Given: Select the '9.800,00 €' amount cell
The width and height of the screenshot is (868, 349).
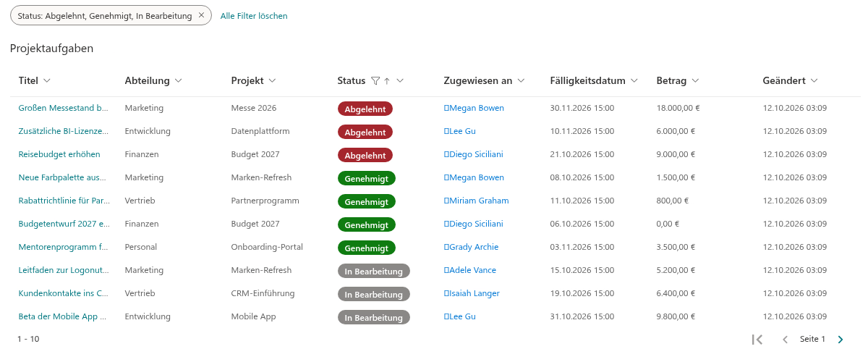Looking at the screenshot, I should [676, 316].
